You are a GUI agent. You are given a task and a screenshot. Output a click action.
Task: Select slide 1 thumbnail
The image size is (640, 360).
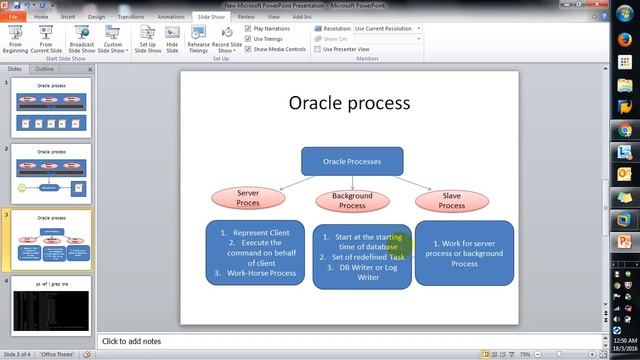[x=51, y=108]
